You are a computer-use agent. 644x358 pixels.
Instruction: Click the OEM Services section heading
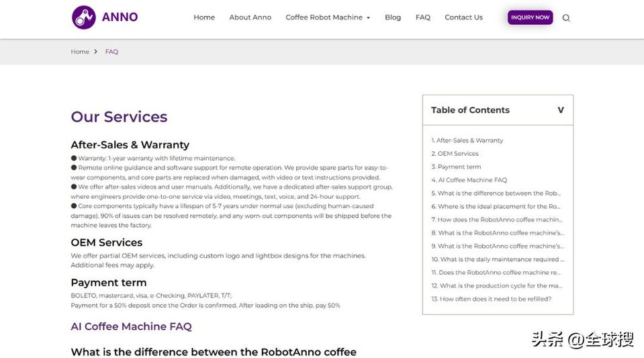[106, 242]
